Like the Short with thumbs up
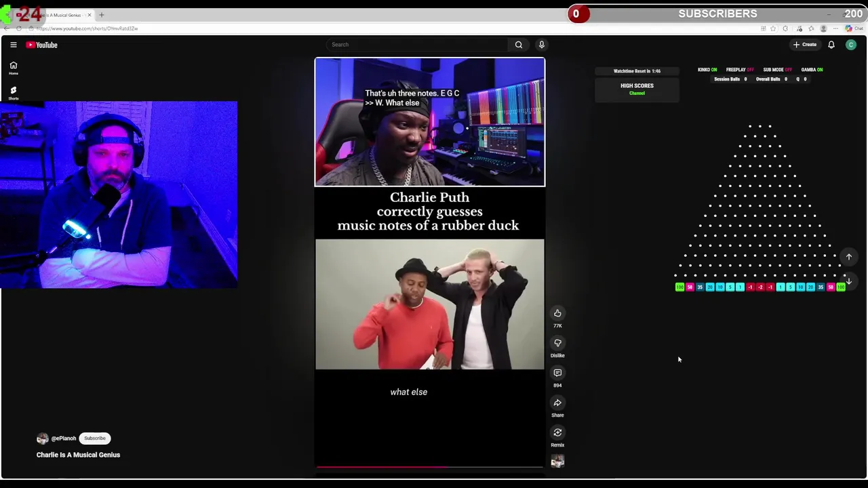 [x=557, y=313]
